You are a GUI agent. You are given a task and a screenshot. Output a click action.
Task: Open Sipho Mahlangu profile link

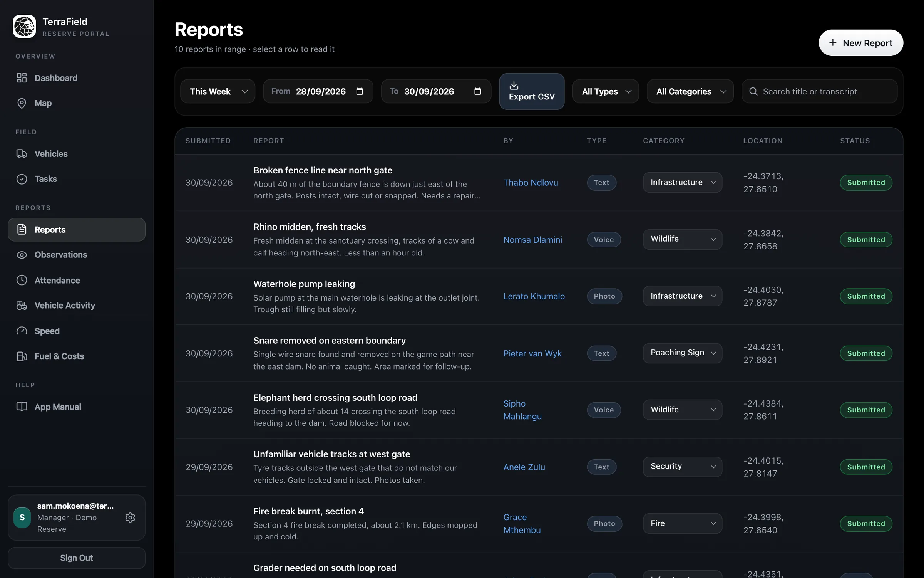point(522,410)
